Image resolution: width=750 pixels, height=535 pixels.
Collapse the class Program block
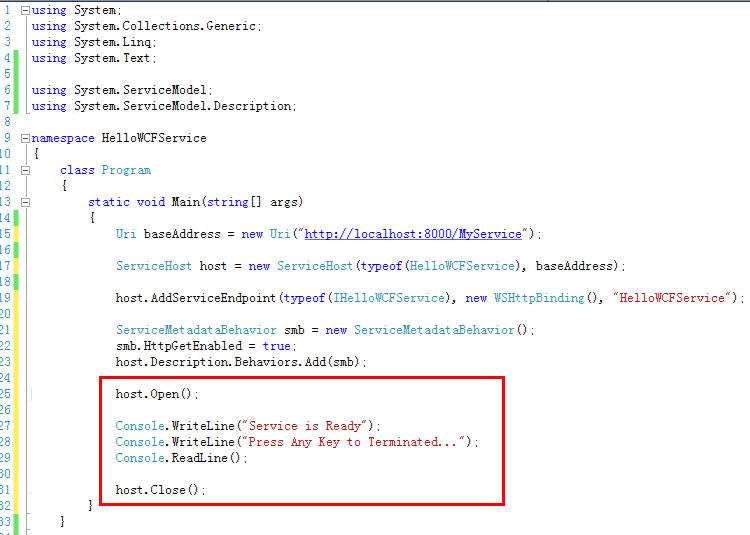pos(25,170)
